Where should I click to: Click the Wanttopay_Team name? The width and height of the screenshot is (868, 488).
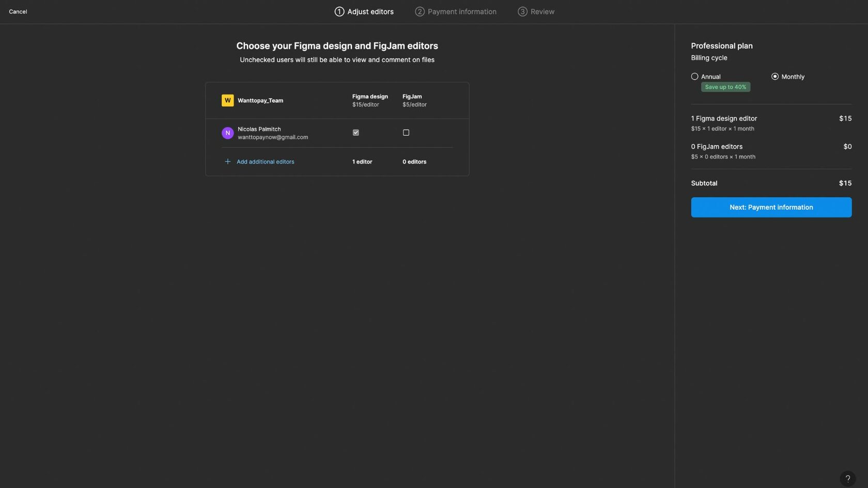pyautogui.click(x=260, y=101)
